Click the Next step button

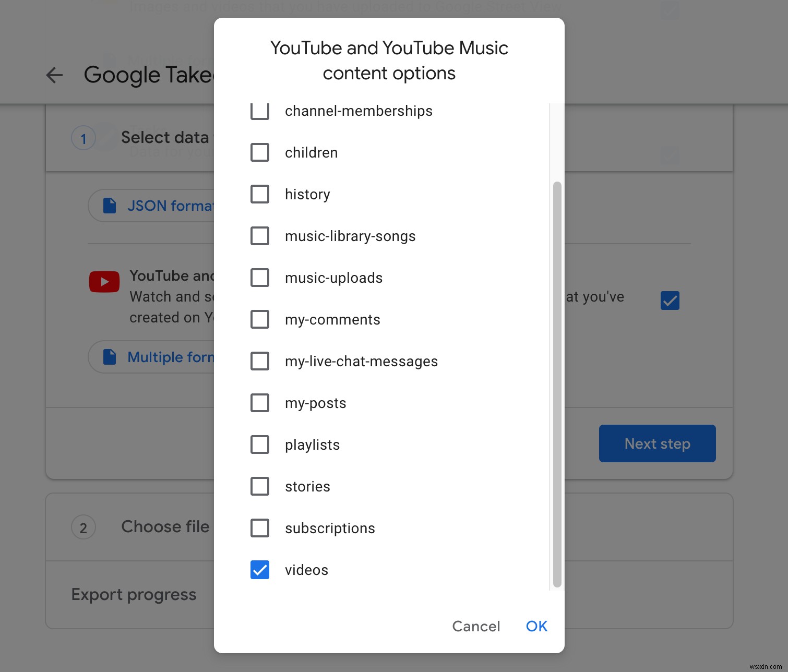coord(657,443)
